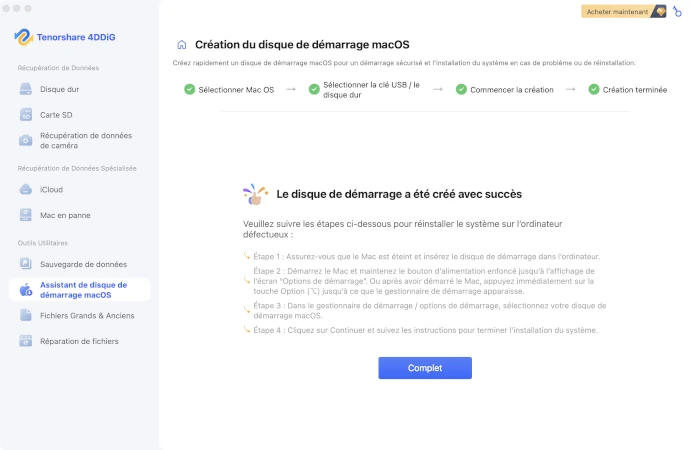
Task: Click the celebration success icon
Action: (255, 194)
